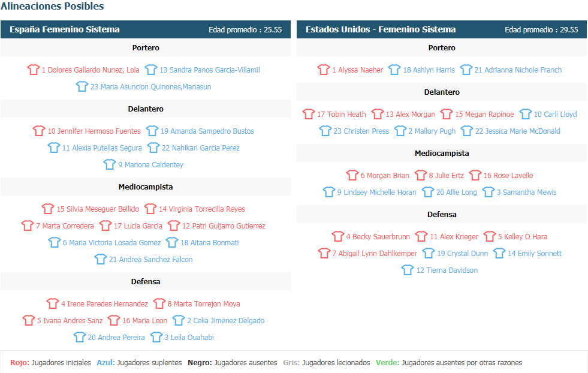
Task: Open player 14 Emily Sonnett
Action: [535, 253]
